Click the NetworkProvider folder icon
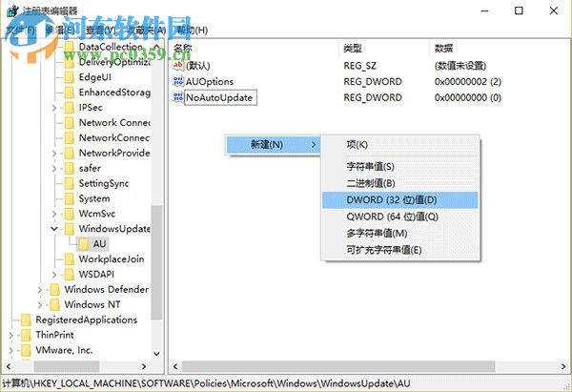Screen dimensions: 572x392 [x=70, y=154]
